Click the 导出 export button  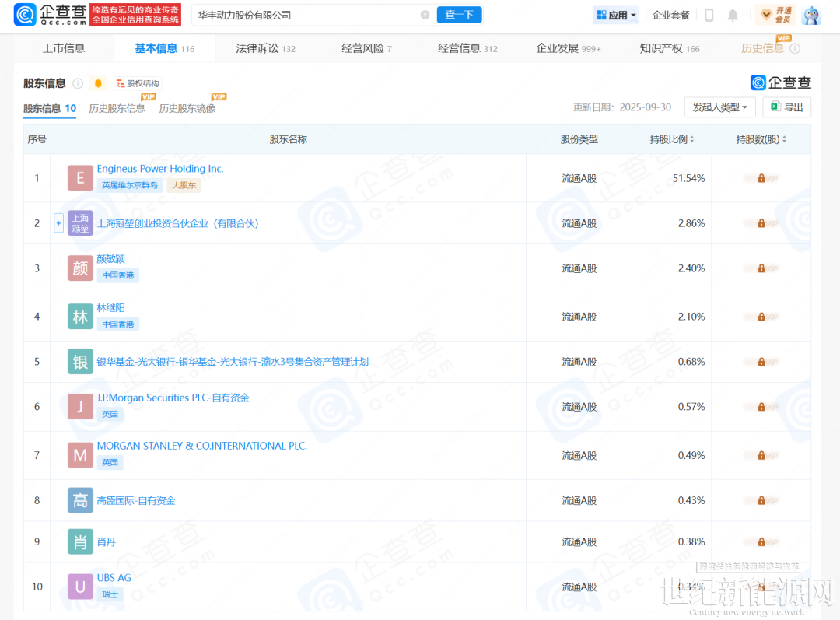tap(786, 107)
